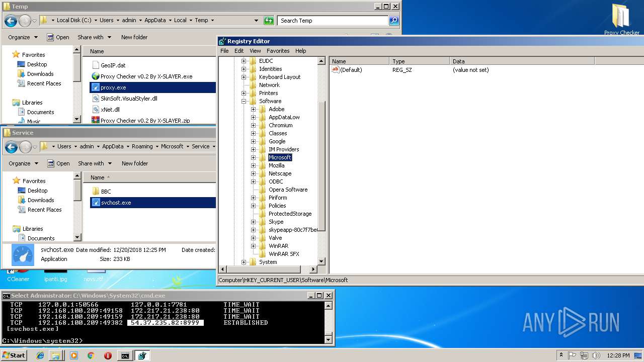This screenshot has height=362, width=644.
Task: Expand the Keyboard Layout registry key
Action: point(244,77)
